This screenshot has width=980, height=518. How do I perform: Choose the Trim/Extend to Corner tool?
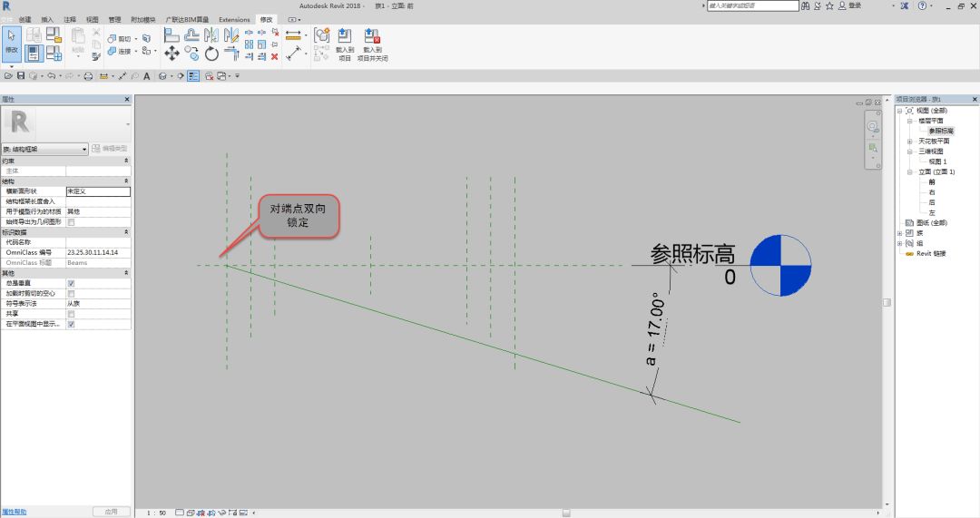pos(232,54)
